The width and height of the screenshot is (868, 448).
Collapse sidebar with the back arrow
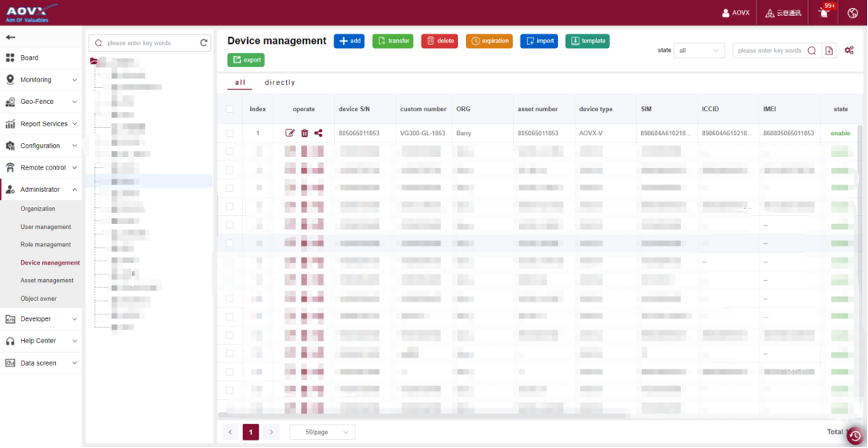click(10, 37)
